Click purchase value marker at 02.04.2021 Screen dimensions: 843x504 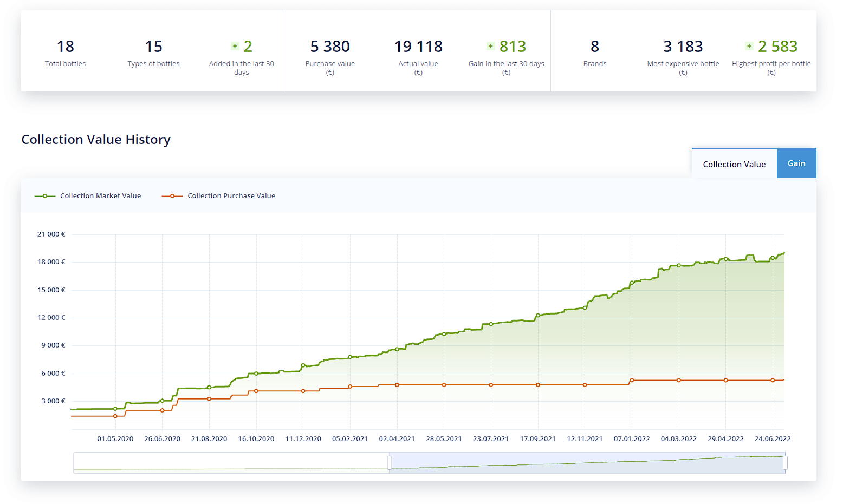(397, 385)
